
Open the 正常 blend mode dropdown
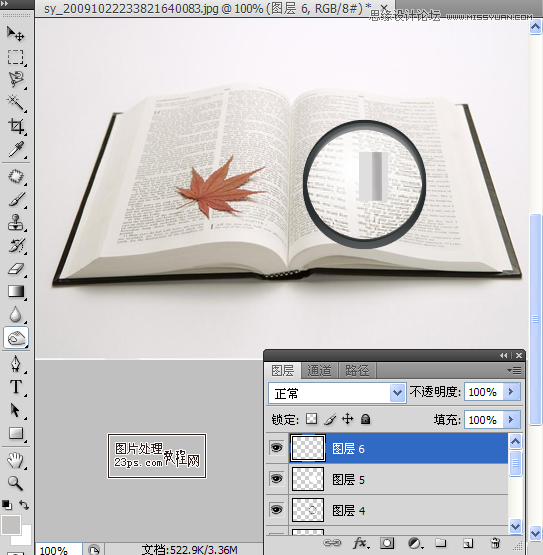point(337,393)
